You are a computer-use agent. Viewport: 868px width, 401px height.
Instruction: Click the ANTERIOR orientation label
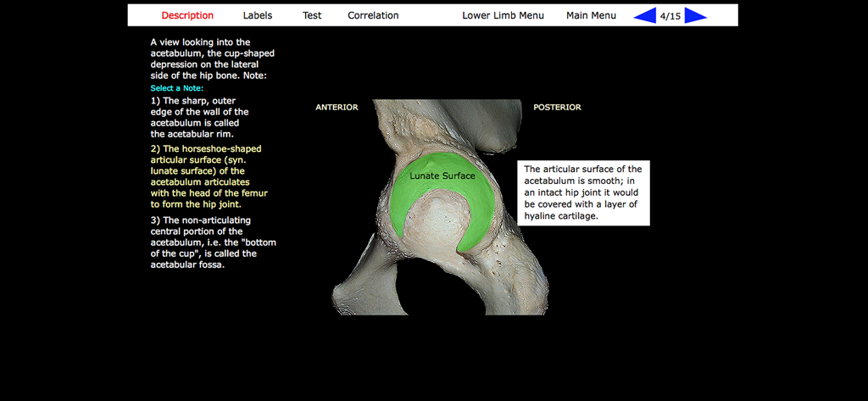click(x=337, y=108)
